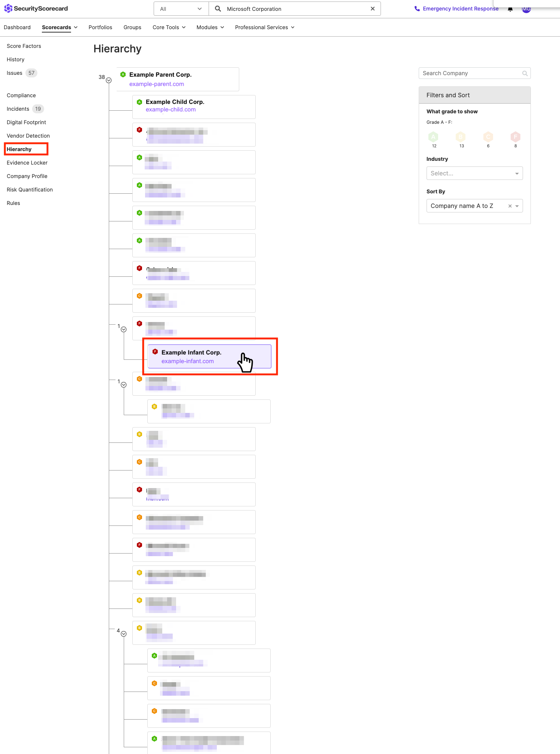Open Evidence Locker in the sidebar

27,163
